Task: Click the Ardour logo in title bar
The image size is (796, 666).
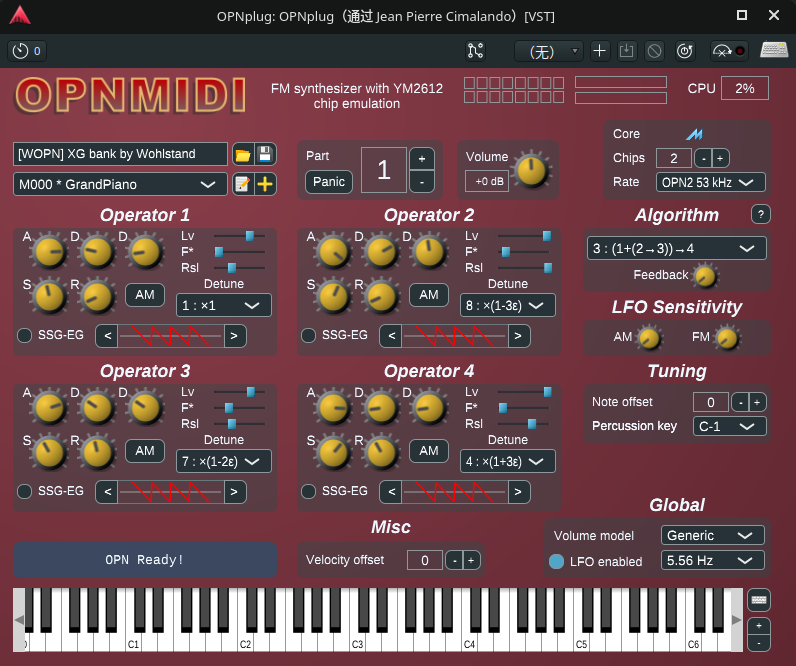Action: 20,15
